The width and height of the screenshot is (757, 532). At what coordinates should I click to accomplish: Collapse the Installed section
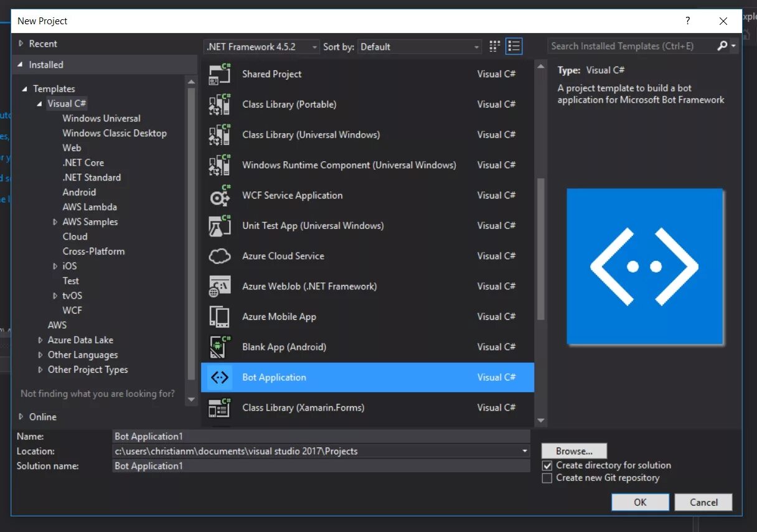[21, 65]
